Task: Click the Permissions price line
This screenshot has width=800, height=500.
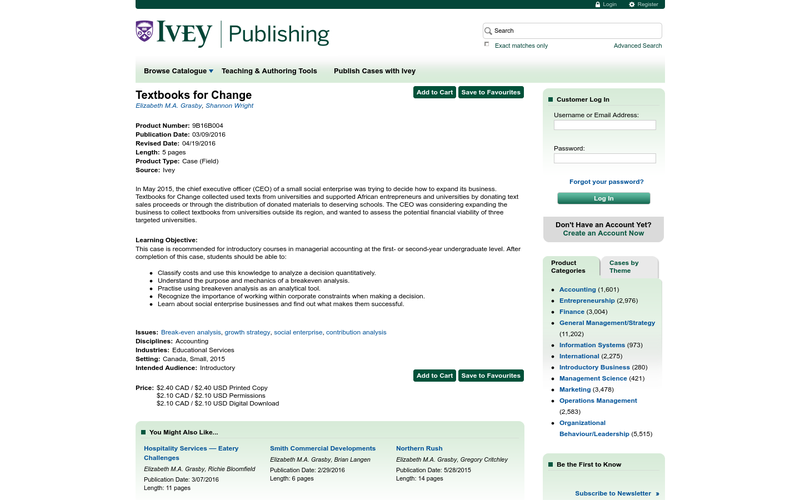Action: [x=211, y=396]
